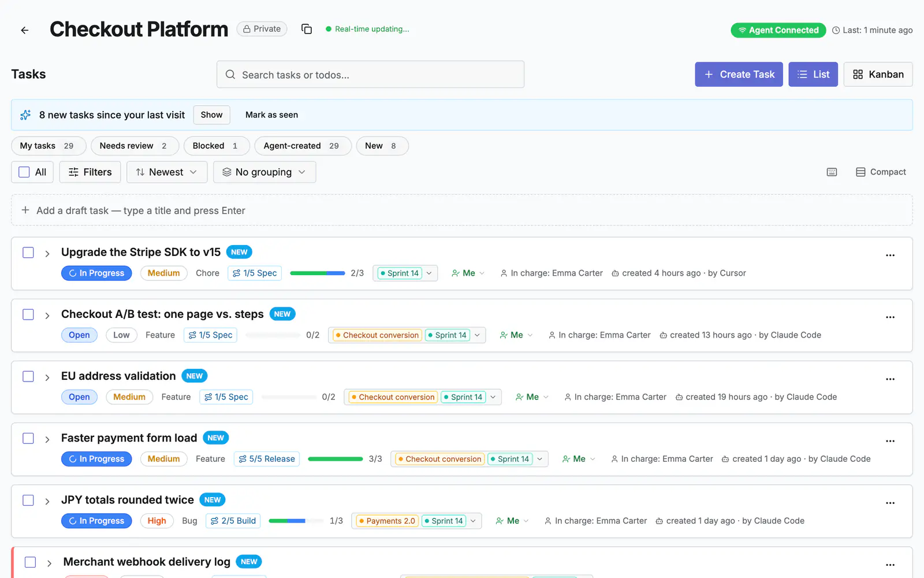Expand the Upgrade the Stripe SDK task
The image size is (924, 578).
[x=47, y=254]
